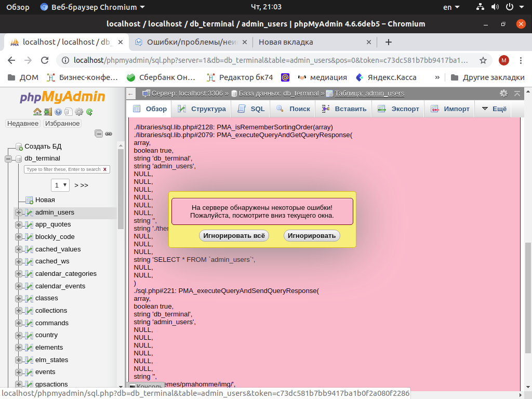Click the table filter input field

pos(63,169)
